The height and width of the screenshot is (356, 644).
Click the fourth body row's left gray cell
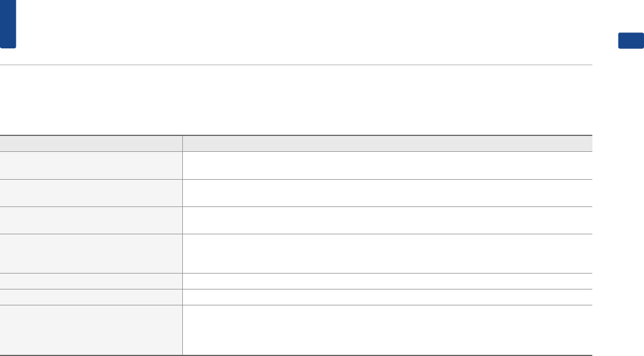tap(91, 254)
